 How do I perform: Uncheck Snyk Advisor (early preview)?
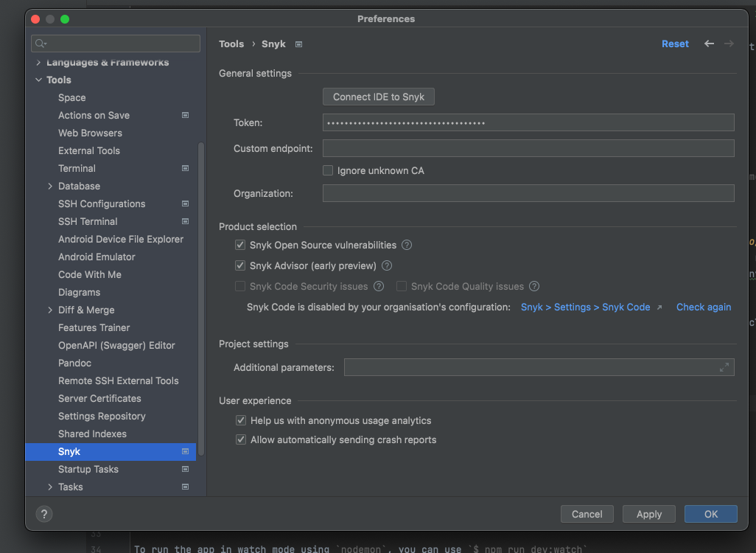pyautogui.click(x=240, y=266)
